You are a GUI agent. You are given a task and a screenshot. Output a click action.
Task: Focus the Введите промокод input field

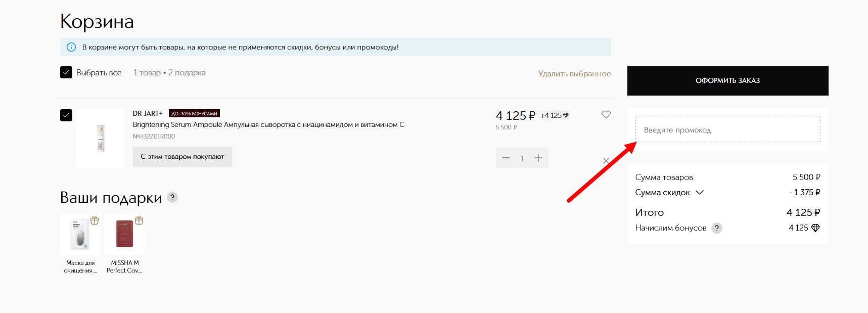727,129
